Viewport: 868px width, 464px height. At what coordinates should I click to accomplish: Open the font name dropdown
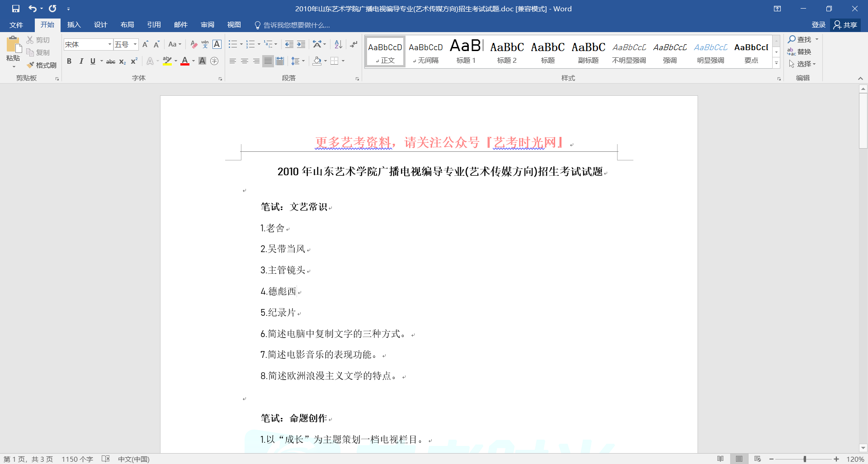[x=109, y=44]
